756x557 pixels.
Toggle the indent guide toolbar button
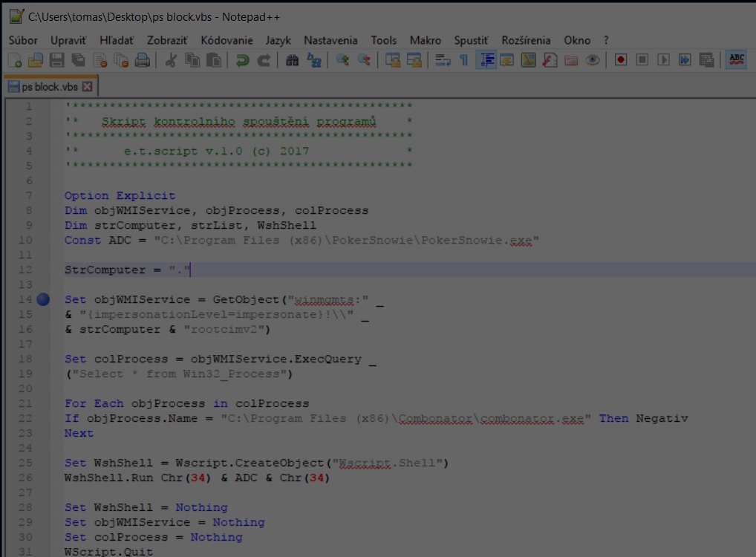coord(486,60)
